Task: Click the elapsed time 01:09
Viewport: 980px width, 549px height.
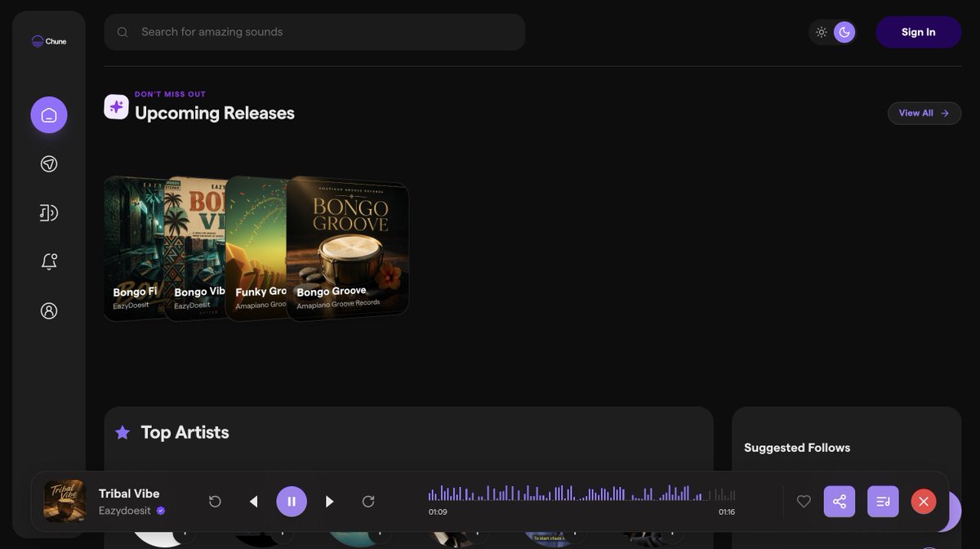Action: pyautogui.click(x=438, y=512)
